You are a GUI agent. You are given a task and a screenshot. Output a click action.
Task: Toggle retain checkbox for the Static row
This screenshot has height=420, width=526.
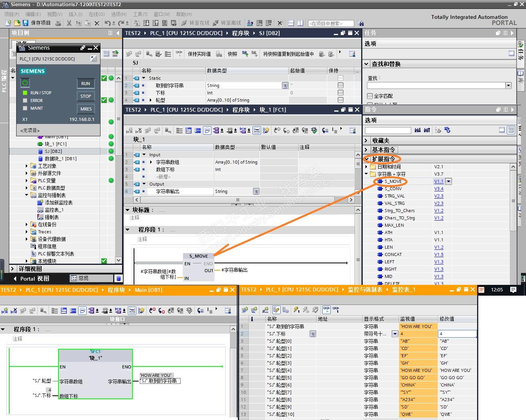340,78
